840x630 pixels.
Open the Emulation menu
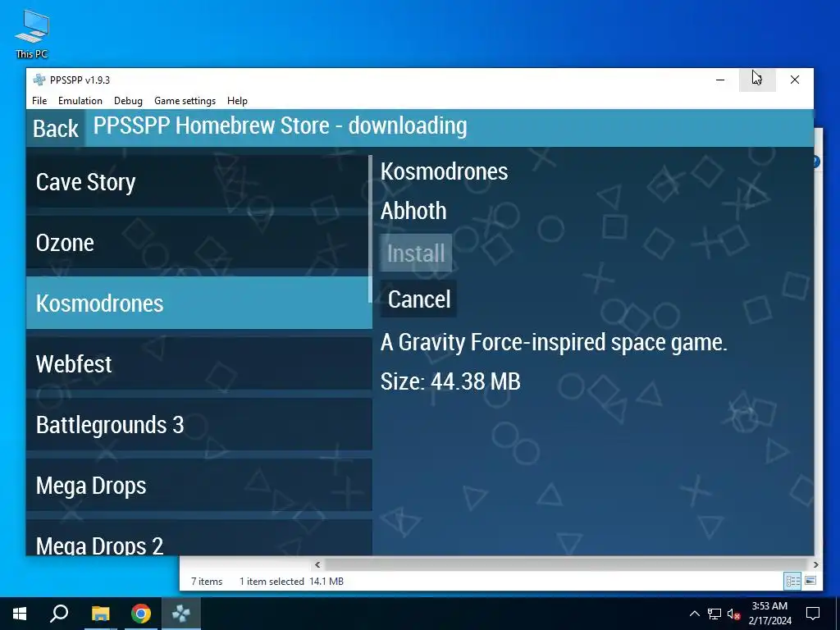[x=80, y=101]
